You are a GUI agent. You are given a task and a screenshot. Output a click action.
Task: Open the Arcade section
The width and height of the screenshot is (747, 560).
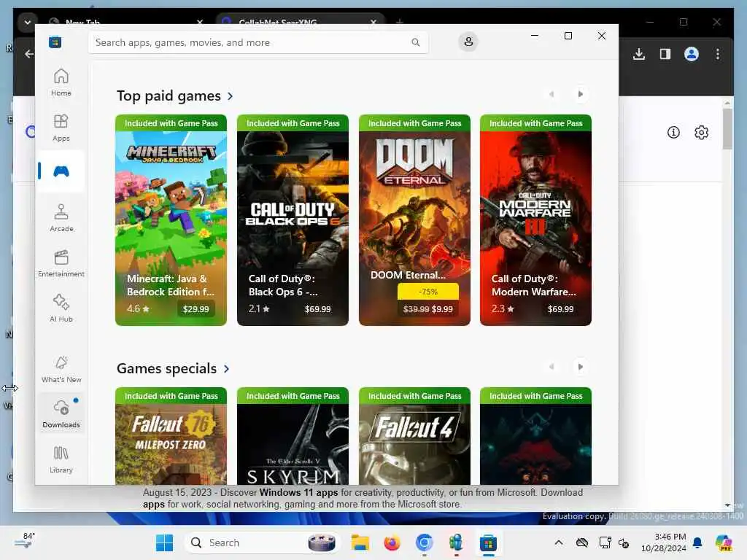61,218
